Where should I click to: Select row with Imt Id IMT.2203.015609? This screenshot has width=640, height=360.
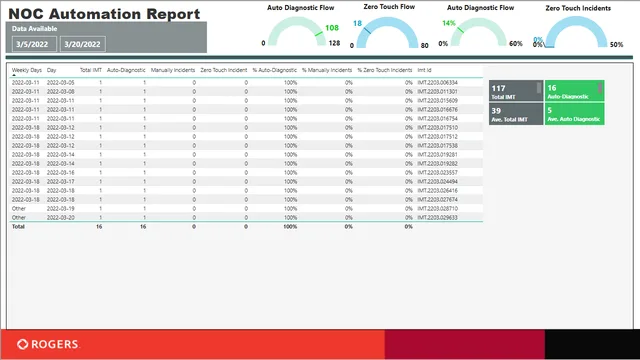pos(246,100)
